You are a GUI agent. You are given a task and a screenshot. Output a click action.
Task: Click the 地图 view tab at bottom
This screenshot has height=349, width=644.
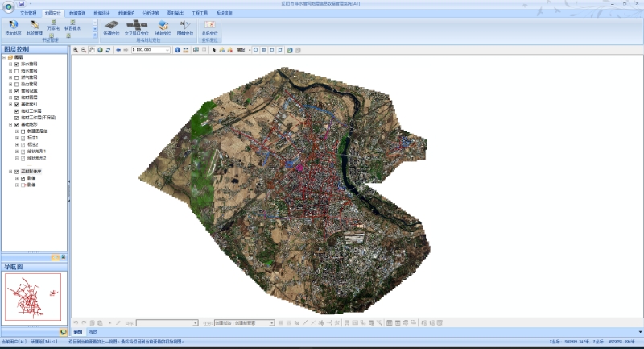click(x=78, y=332)
